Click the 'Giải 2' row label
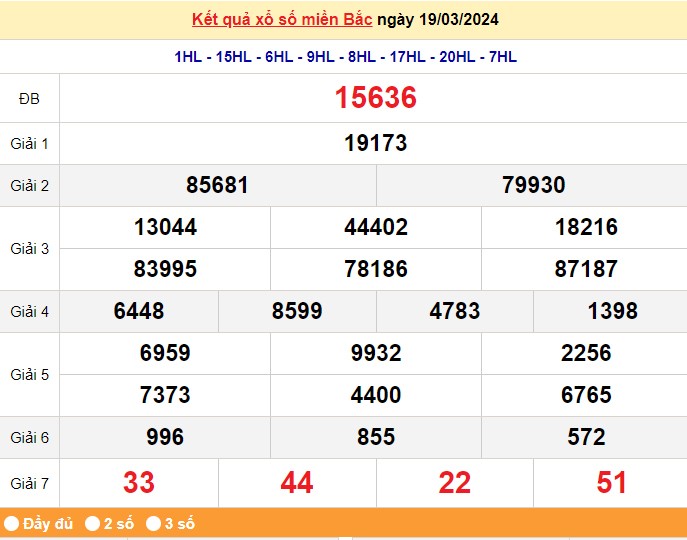The image size is (687, 540). [29, 186]
